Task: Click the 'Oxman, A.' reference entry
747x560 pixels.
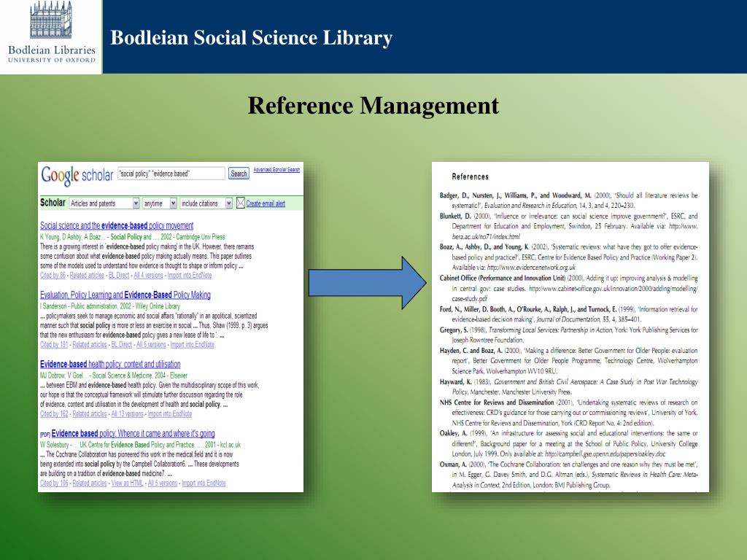Action: pos(568,474)
